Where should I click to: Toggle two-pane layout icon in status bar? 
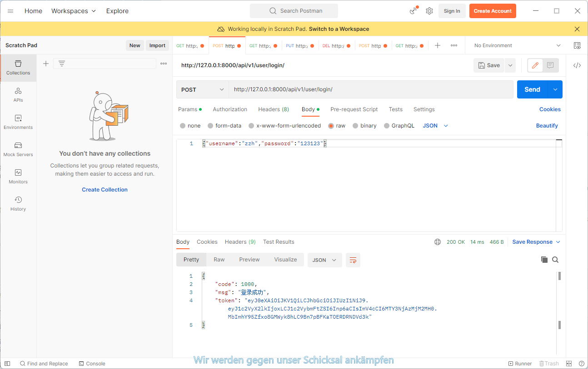click(x=569, y=364)
